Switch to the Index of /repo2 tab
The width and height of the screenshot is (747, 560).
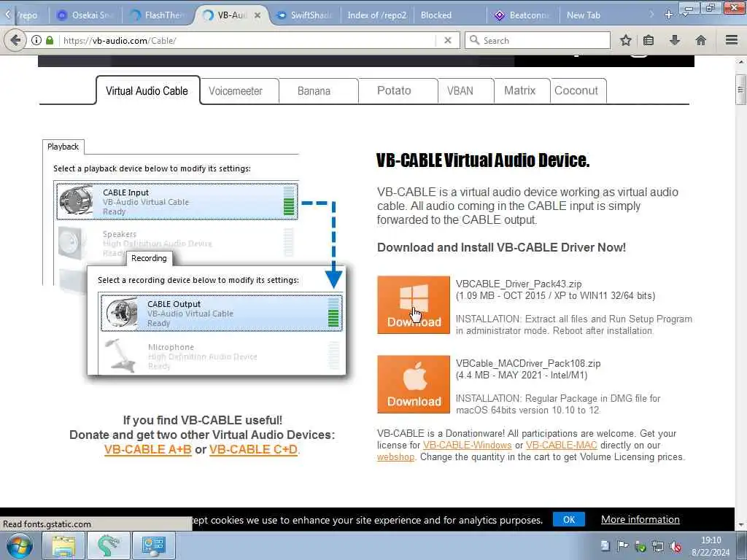[x=377, y=15]
